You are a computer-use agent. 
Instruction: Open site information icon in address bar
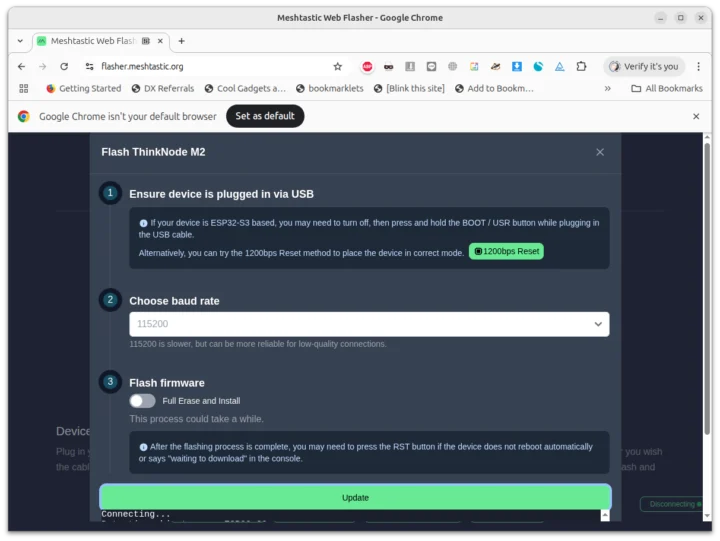(90, 67)
